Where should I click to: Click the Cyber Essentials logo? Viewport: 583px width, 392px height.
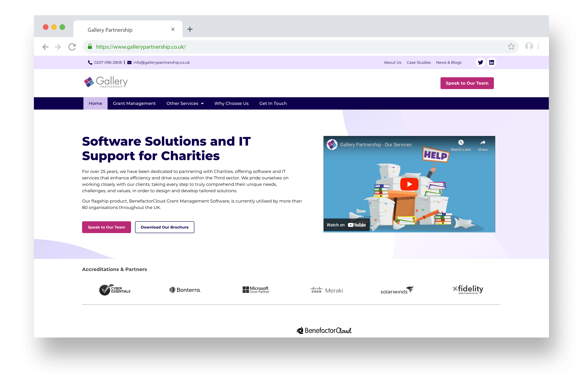[115, 290]
